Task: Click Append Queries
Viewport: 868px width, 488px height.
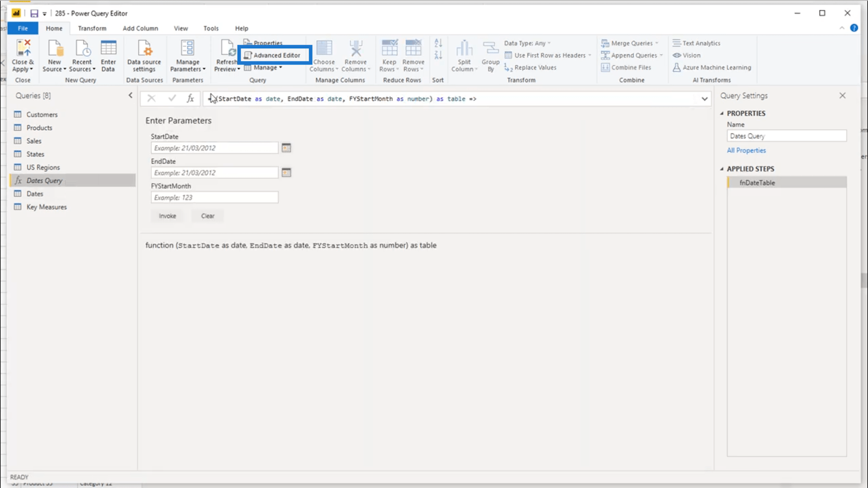Action: tap(631, 55)
